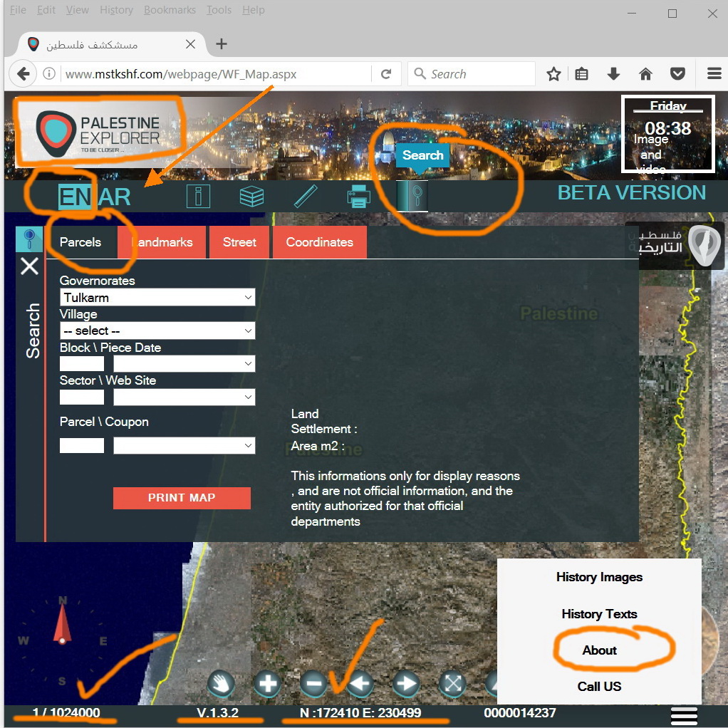Switch to the Parcels tab
The height and width of the screenshot is (728, 728).
[x=80, y=242]
